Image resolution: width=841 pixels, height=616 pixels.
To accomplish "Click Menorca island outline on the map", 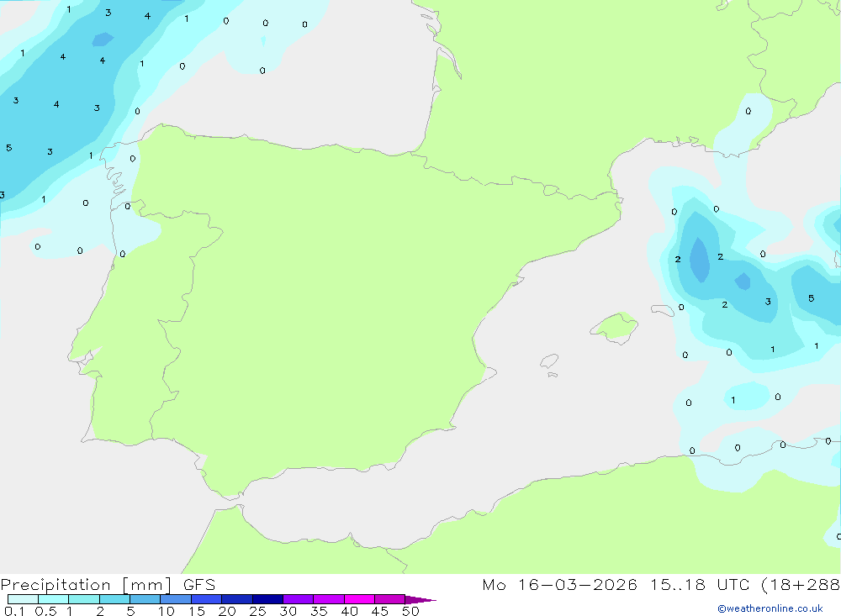I will [x=663, y=310].
